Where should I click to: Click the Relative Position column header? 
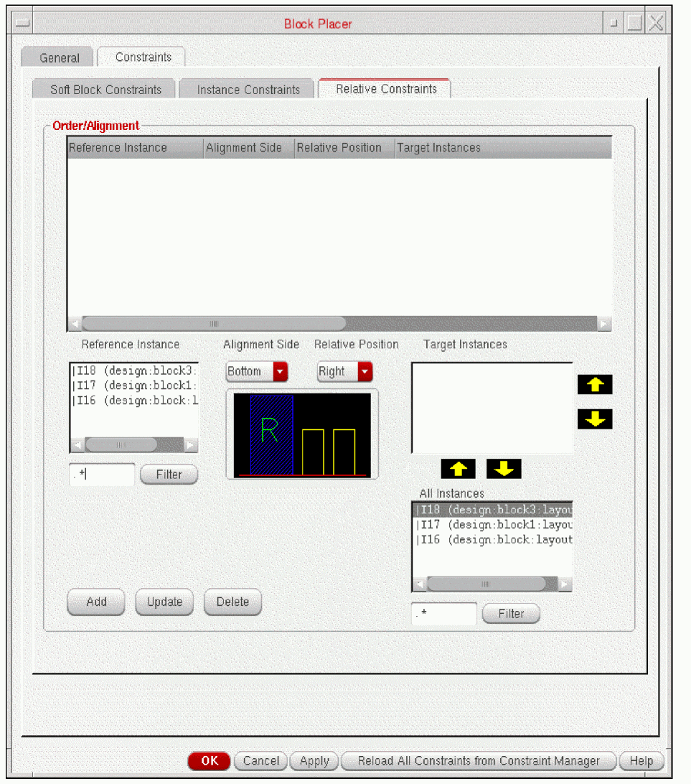coord(344,147)
